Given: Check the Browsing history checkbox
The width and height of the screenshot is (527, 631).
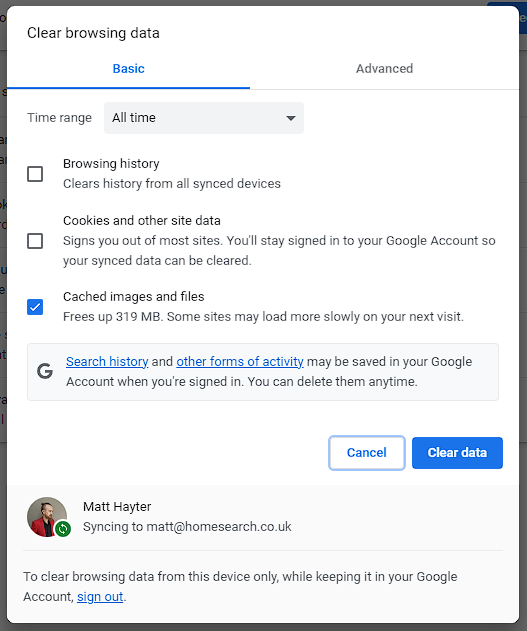Looking at the screenshot, I should click(x=35, y=174).
